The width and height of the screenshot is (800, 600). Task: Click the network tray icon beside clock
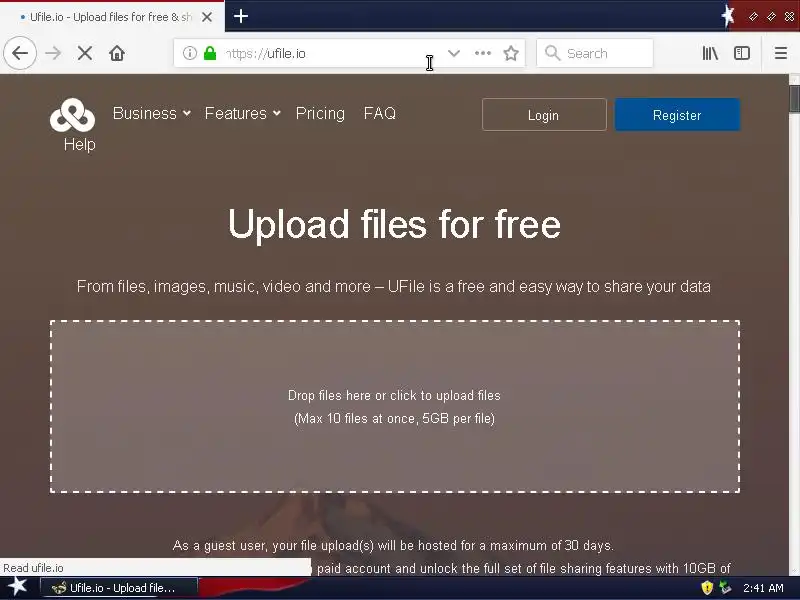[x=724, y=588]
